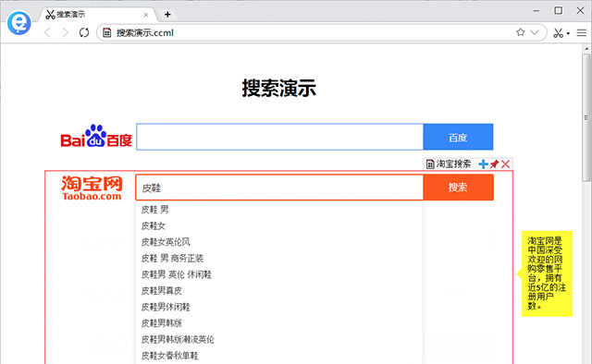Click the Baidu logo

click(x=96, y=136)
